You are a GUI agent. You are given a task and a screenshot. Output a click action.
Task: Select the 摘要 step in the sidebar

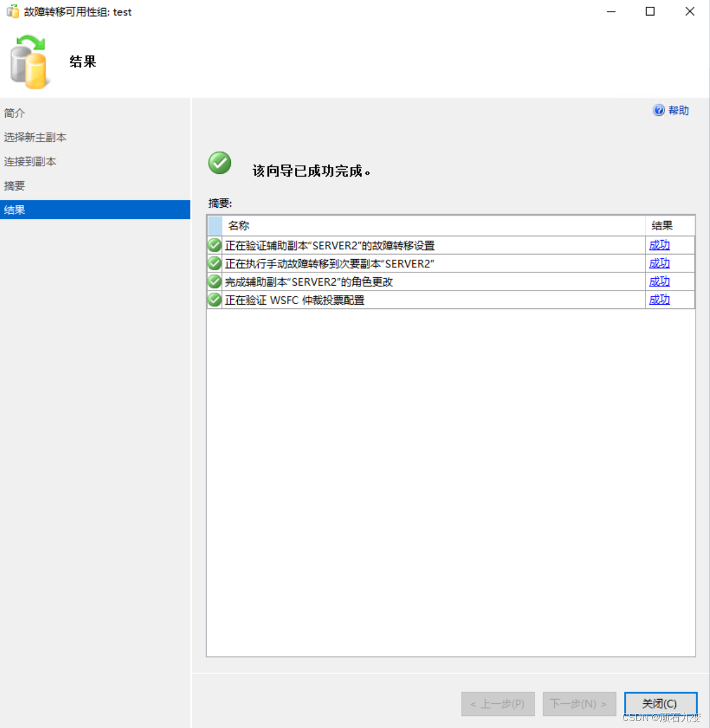click(x=14, y=185)
